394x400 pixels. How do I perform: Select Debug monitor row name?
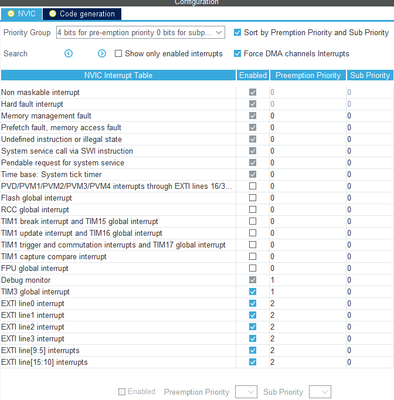26,280
